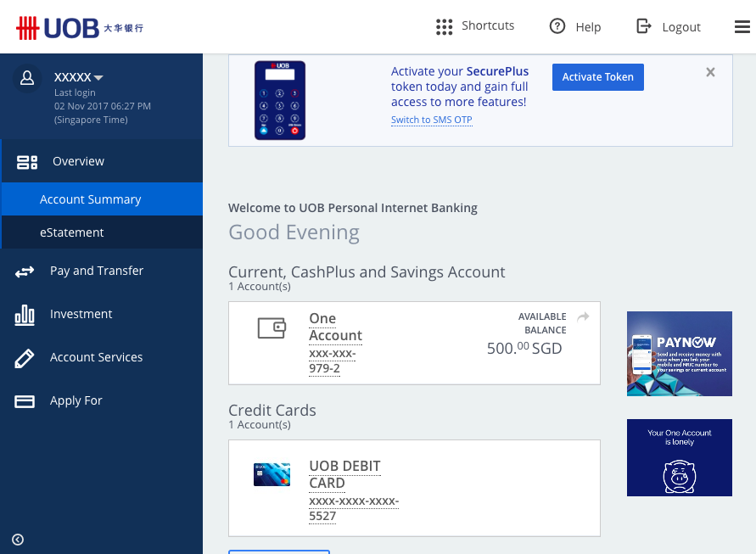The image size is (756, 554).
Task: Click the 'Good Evening' greeting text
Action: coord(294,232)
